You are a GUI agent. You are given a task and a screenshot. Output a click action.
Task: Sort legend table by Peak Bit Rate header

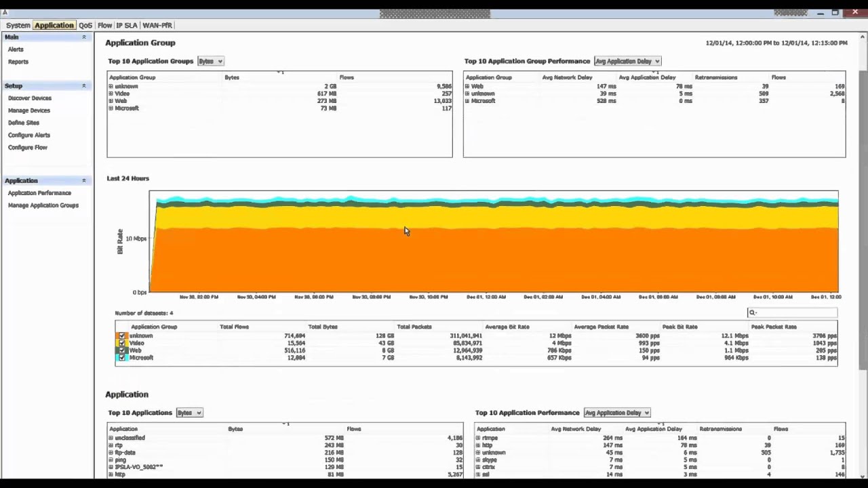[x=679, y=327]
